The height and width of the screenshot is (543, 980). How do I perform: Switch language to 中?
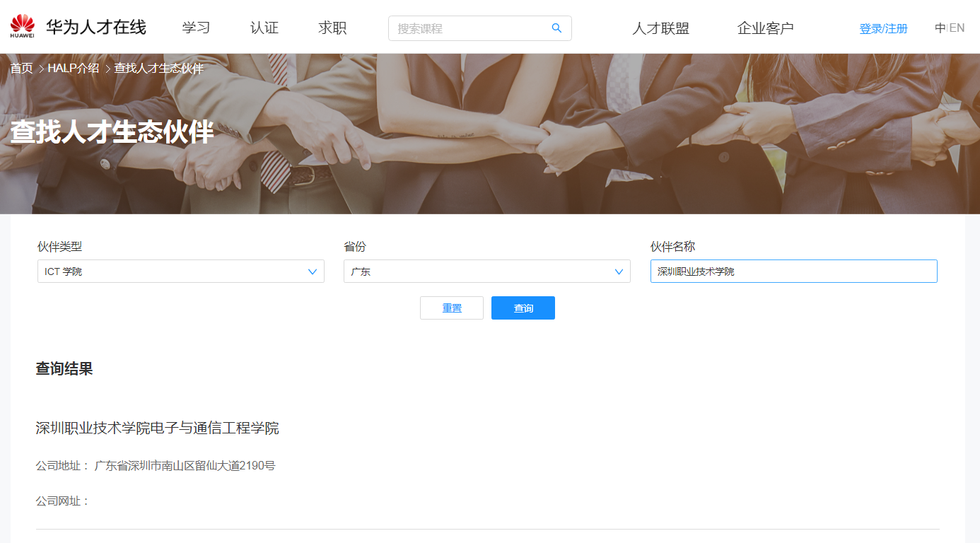click(939, 28)
